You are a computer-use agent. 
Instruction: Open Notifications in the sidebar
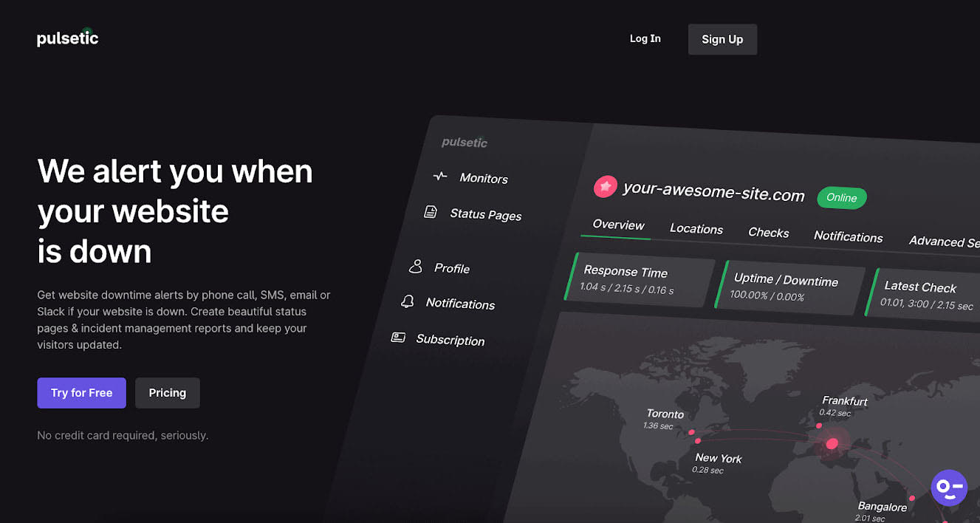pos(460,304)
